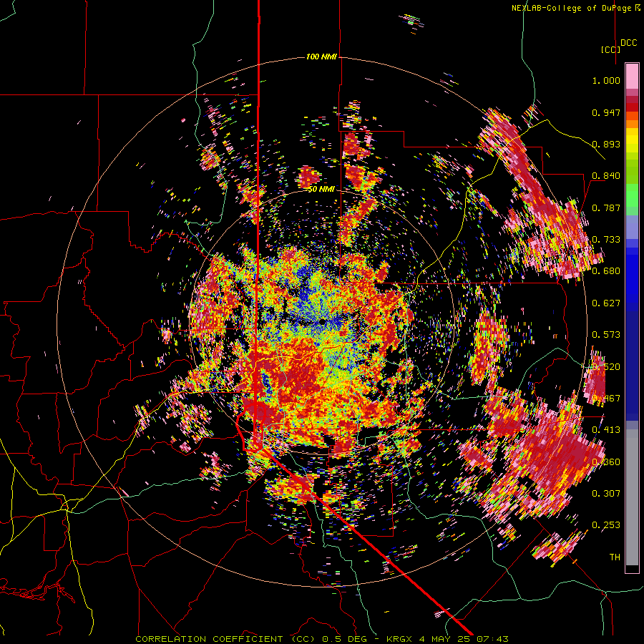The height and width of the screenshot is (644, 644).
Task: Click the 50 NMI range ring label
Action: coord(321,190)
